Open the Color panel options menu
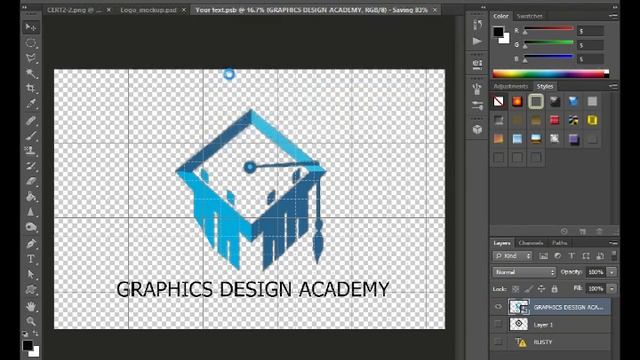Screen dimensions: 640x360 613,16
